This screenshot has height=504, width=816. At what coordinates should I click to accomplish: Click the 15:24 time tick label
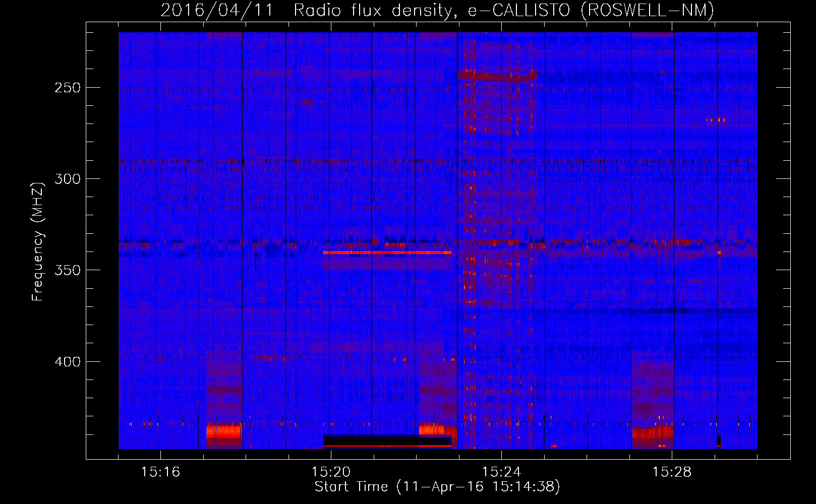click(x=501, y=472)
